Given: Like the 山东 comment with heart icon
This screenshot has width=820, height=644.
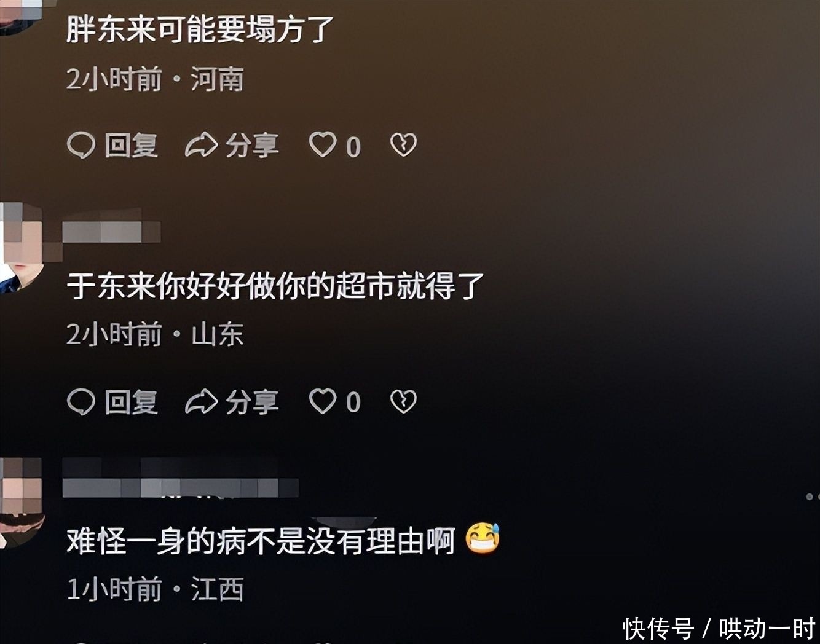Looking at the screenshot, I should 323,401.
